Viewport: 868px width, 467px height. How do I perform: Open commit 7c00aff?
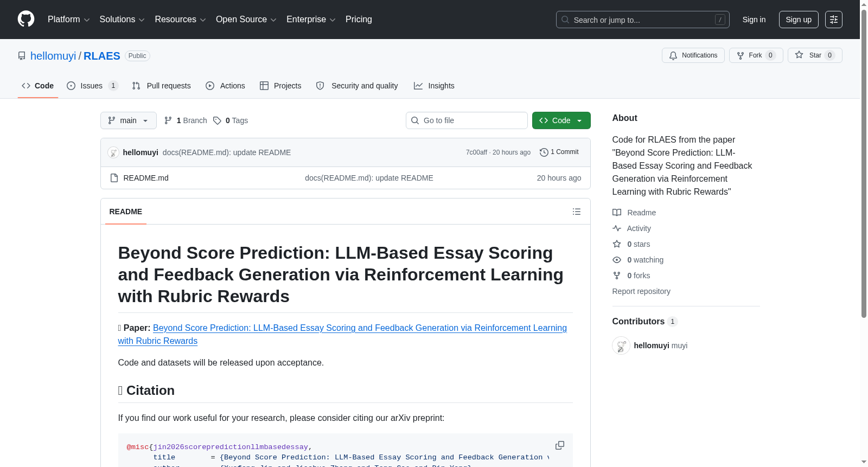[476, 152]
